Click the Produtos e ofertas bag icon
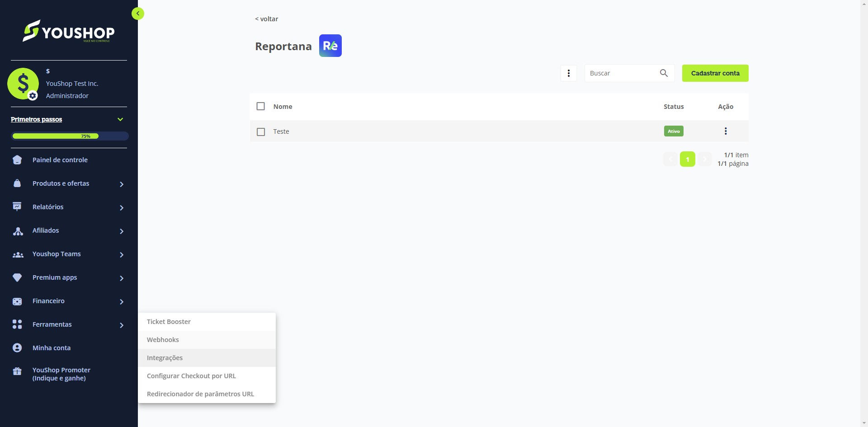The width and height of the screenshot is (868, 427). (17, 183)
